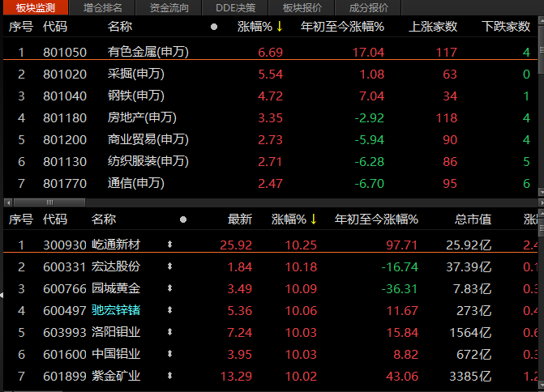Sort sectors by 年初至今涨幅% header
This screenshot has width=544, height=392.
pos(342,27)
